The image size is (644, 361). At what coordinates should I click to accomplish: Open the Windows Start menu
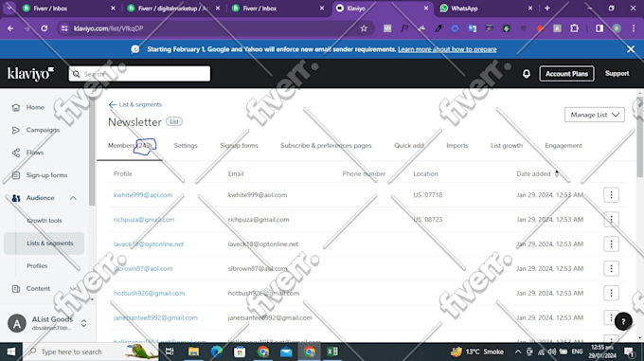point(11,352)
